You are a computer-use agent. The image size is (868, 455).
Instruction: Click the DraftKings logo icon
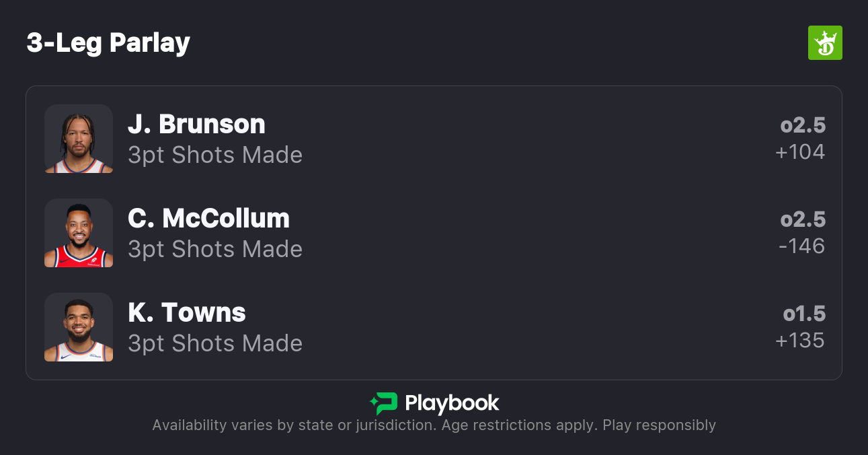pyautogui.click(x=824, y=43)
